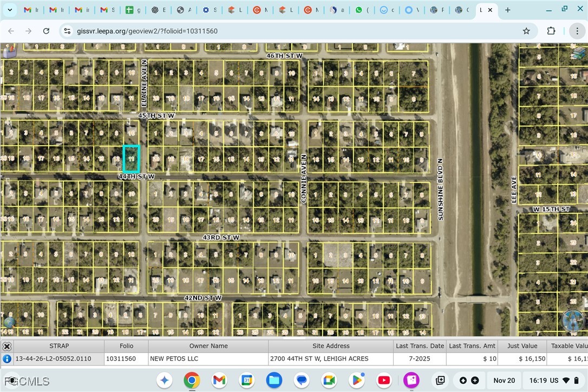Launch Chrome from the shelf
The width and height of the screenshot is (588, 392).
tap(192, 380)
